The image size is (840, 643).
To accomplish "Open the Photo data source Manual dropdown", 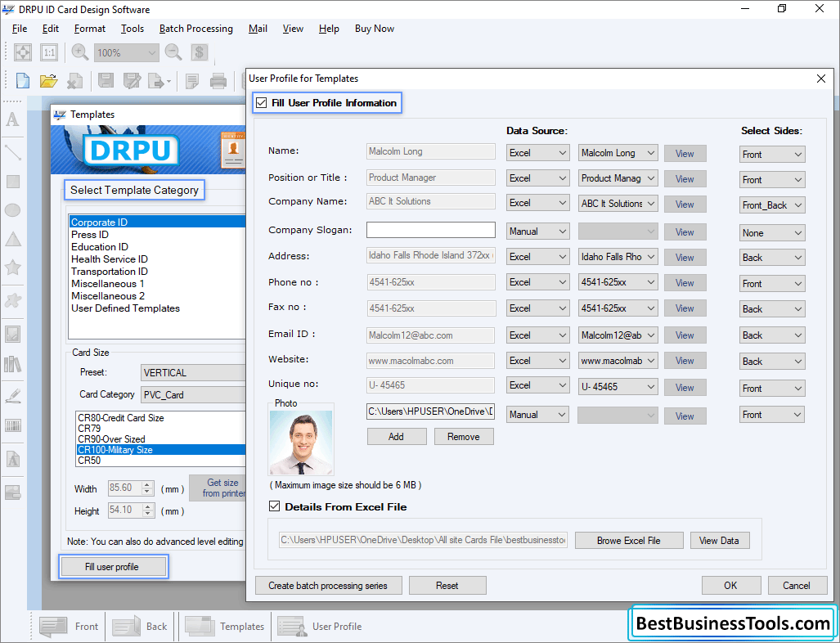I will 537,415.
